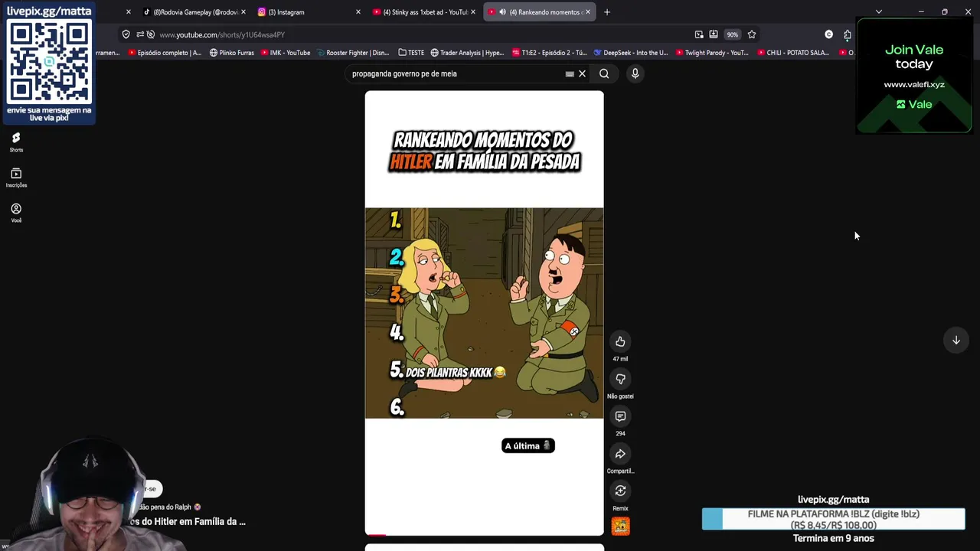
Task: Select the Rankeando momentos YouTube tab
Action: 538,12
